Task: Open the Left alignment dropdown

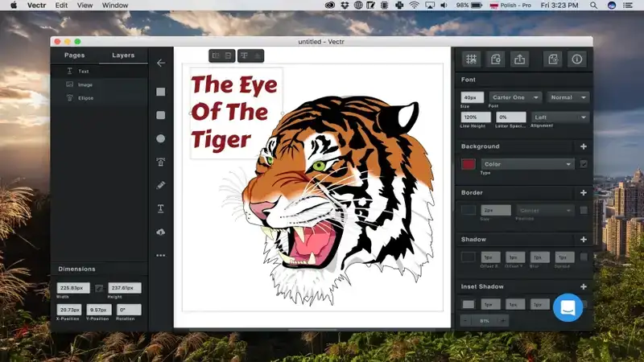Action: pos(560,117)
